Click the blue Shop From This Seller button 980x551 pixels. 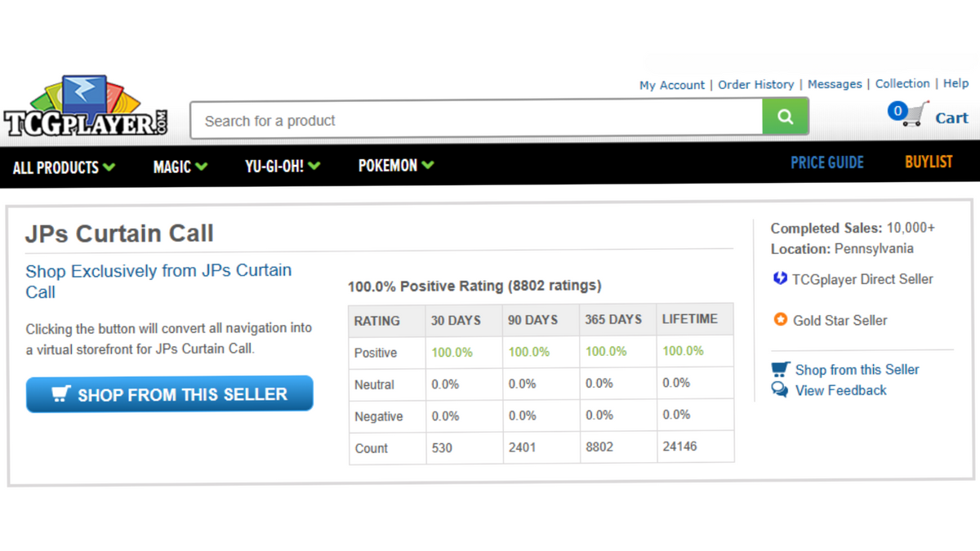[170, 394]
